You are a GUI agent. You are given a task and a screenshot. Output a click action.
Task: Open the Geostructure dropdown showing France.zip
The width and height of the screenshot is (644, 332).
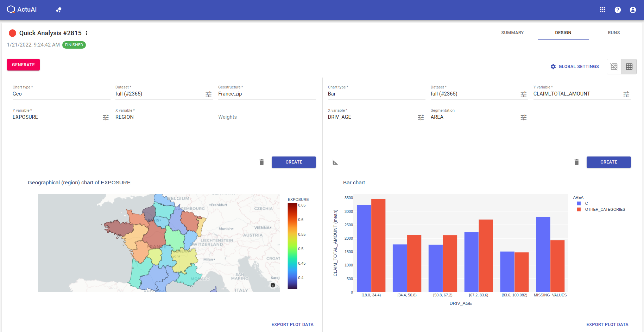pyautogui.click(x=266, y=94)
